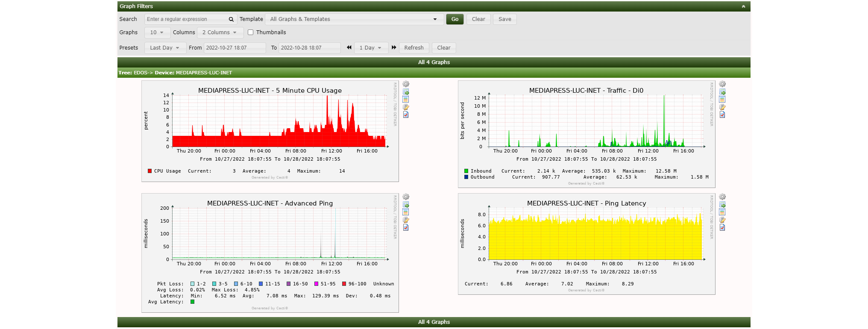Click red checkmark icon beside Ping Latency graph
The width and height of the screenshot is (868, 329).
tap(722, 227)
